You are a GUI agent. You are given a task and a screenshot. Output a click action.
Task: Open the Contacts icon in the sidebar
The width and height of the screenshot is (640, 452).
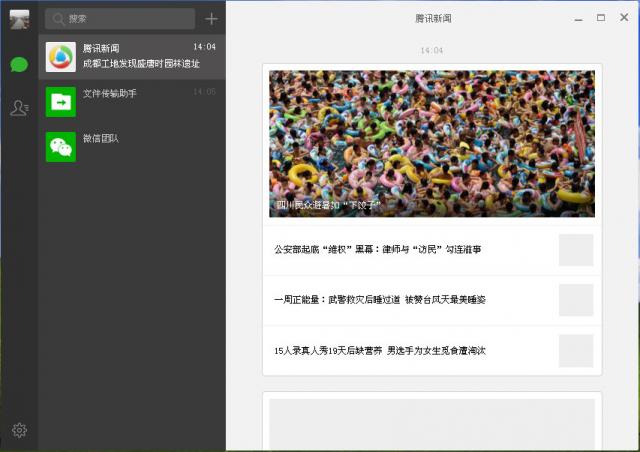pyautogui.click(x=19, y=108)
